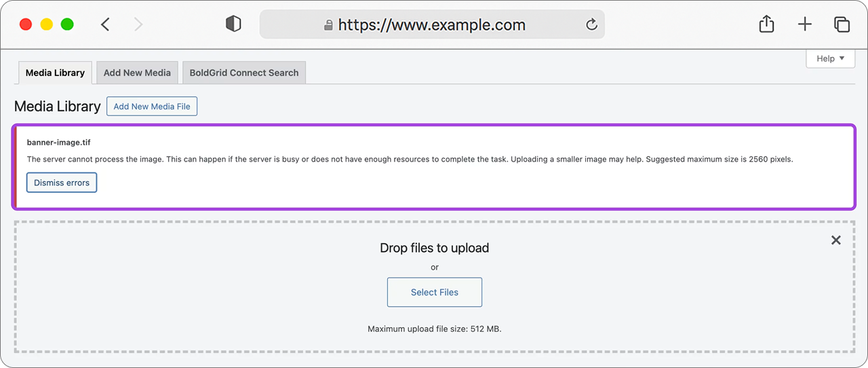Close the upload drop area
The height and width of the screenshot is (368, 868).
point(835,240)
